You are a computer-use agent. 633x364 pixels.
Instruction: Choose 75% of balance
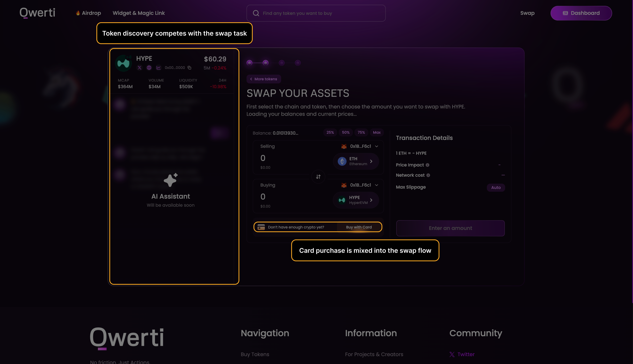(x=361, y=132)
